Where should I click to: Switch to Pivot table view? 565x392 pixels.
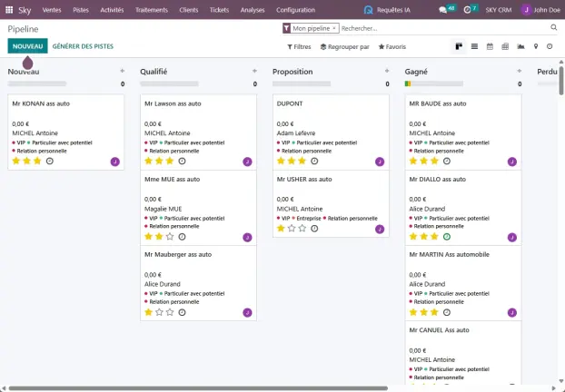coord(505,46)
